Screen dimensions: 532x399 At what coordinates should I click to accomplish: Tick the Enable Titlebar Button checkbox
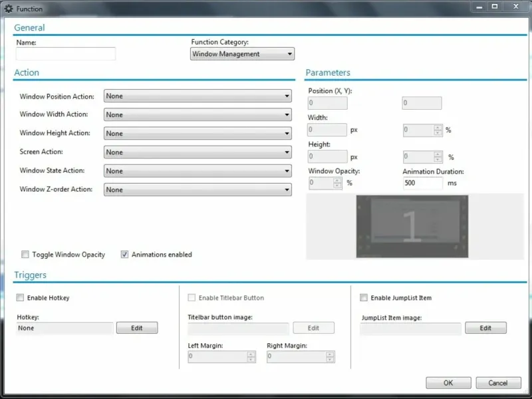(192, 297)
